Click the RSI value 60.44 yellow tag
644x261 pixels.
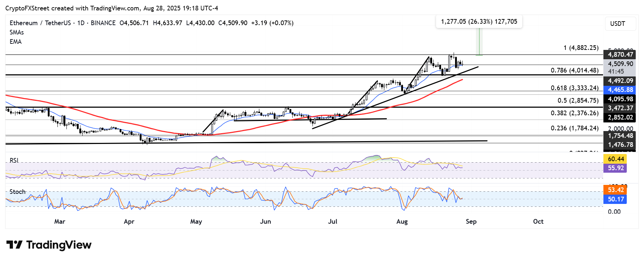click(x=616, y=159)
